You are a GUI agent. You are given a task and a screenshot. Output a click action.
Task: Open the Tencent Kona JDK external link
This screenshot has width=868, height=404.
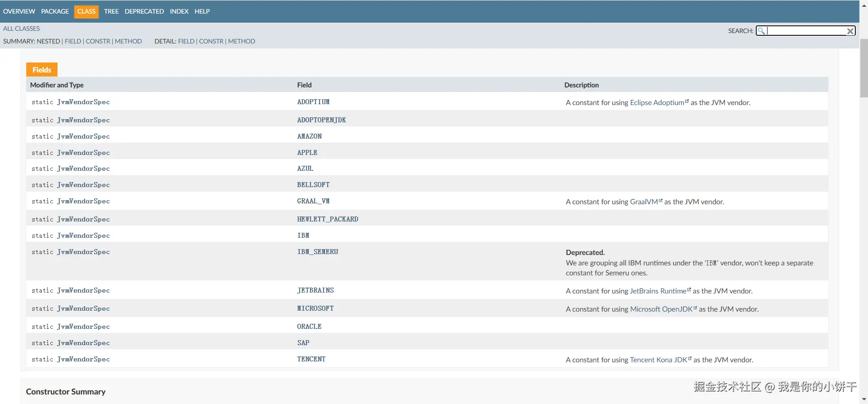661,360
